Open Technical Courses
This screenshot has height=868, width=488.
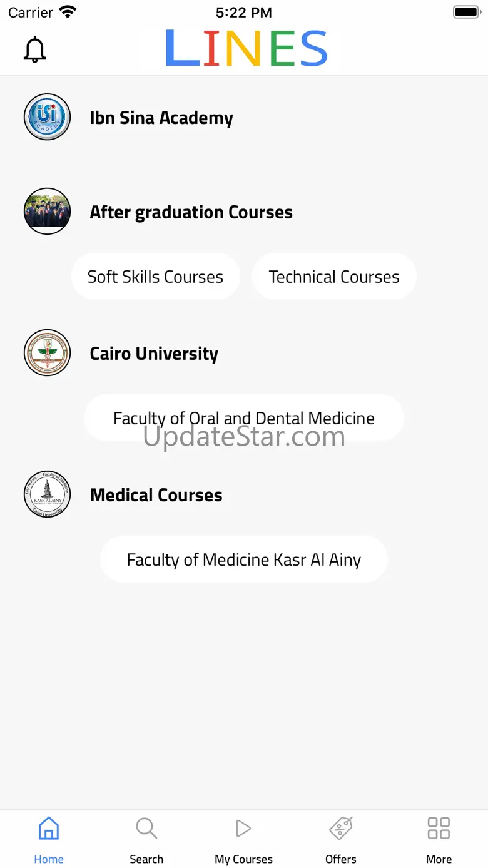click(x=334, y=277)
